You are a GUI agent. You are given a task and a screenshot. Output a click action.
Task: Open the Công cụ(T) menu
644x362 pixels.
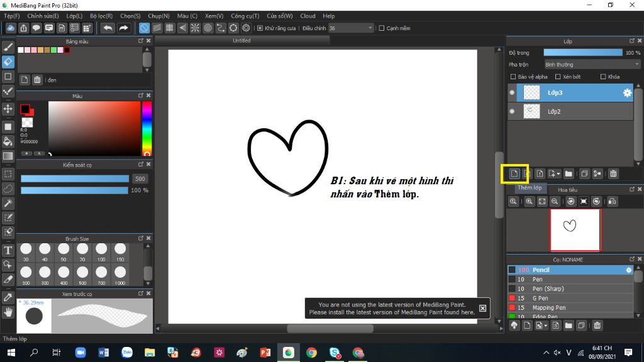coord(245,16)
